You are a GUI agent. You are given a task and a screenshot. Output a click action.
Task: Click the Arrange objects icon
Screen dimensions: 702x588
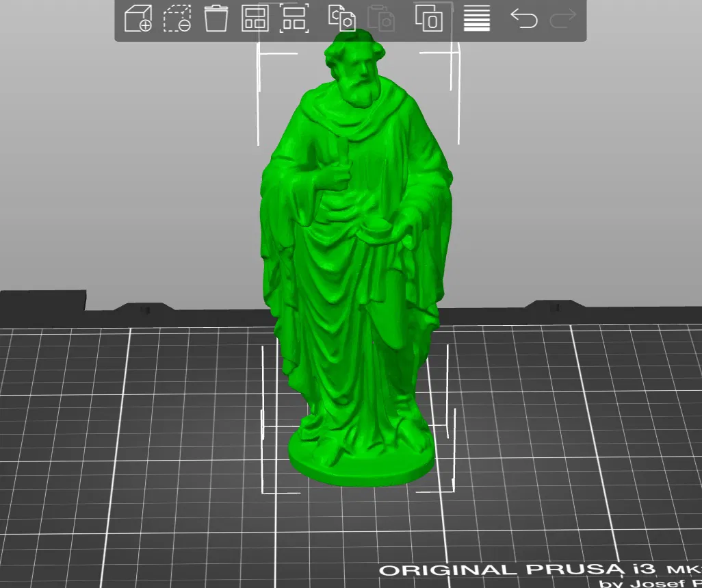point(255,18)
